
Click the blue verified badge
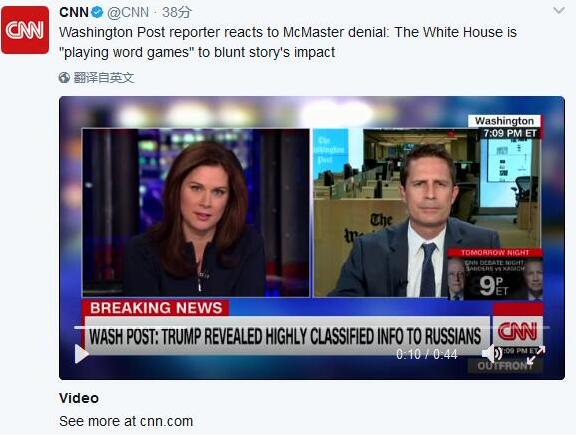pyautogui.click(x=97, y=13)
